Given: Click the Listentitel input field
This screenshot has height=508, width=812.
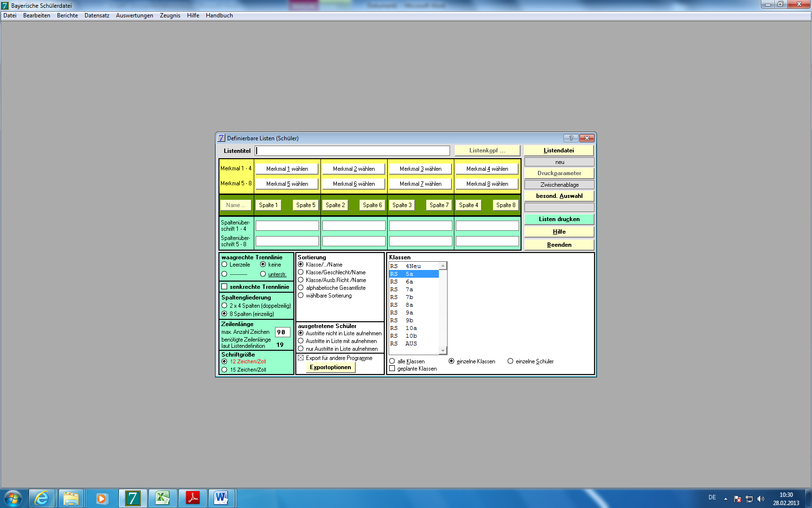Looking at the screenshot, I should pyautogui.click(x=353, y=151).
